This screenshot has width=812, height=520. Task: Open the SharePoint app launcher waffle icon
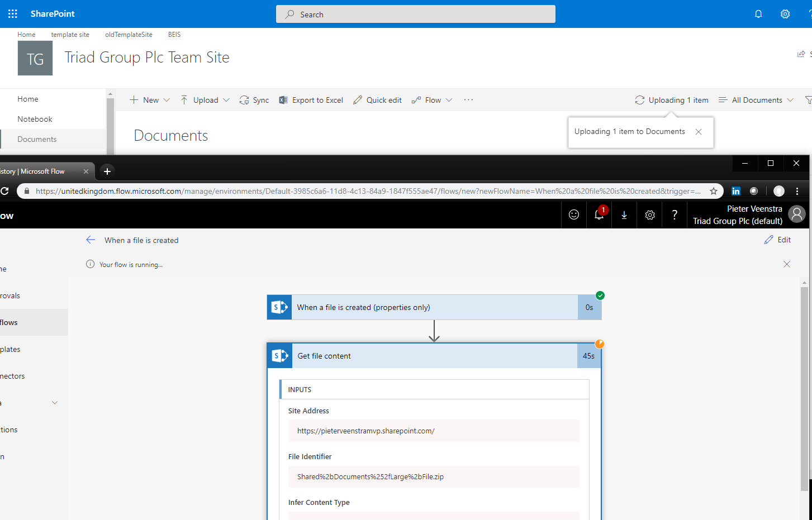point(13,14)
